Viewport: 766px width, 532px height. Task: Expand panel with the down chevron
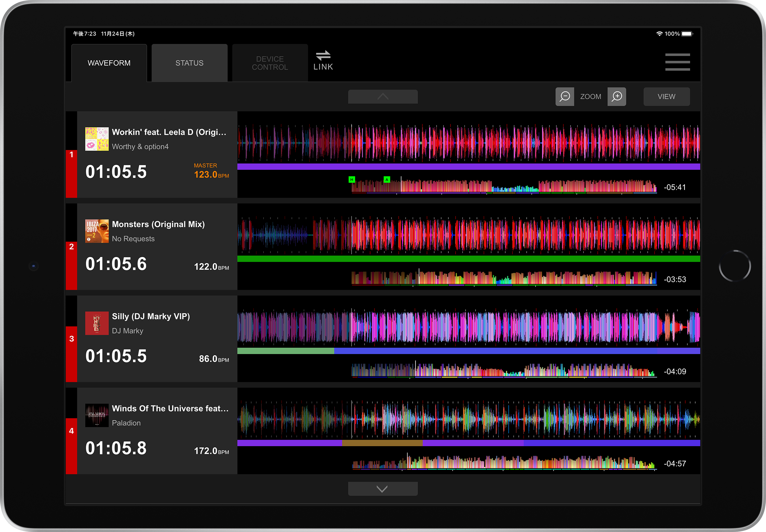(383, 489)
